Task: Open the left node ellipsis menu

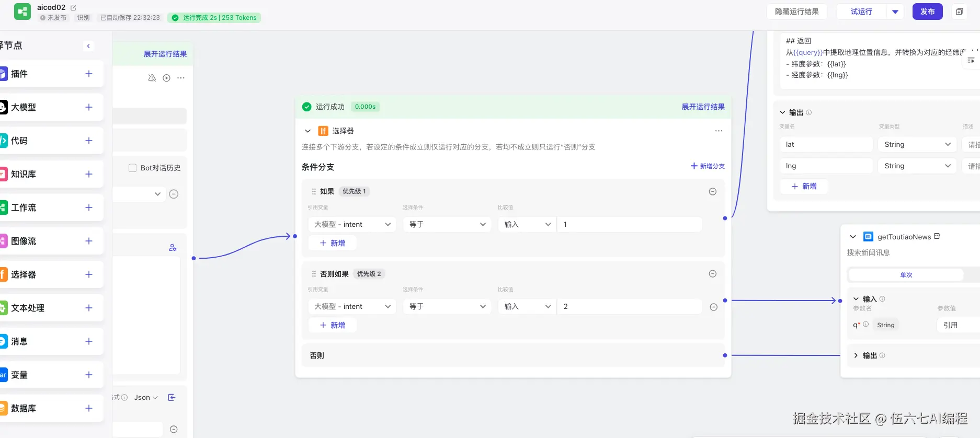Action: 181,78
